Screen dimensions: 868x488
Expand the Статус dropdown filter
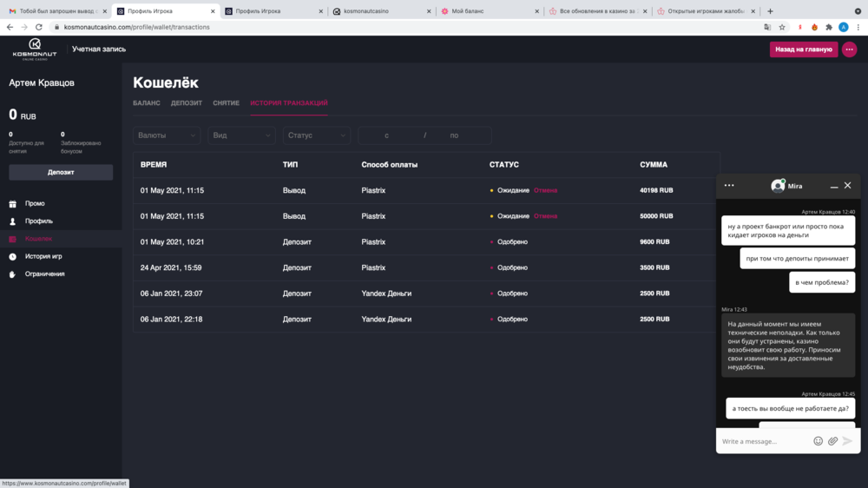(x=317, y=135)
